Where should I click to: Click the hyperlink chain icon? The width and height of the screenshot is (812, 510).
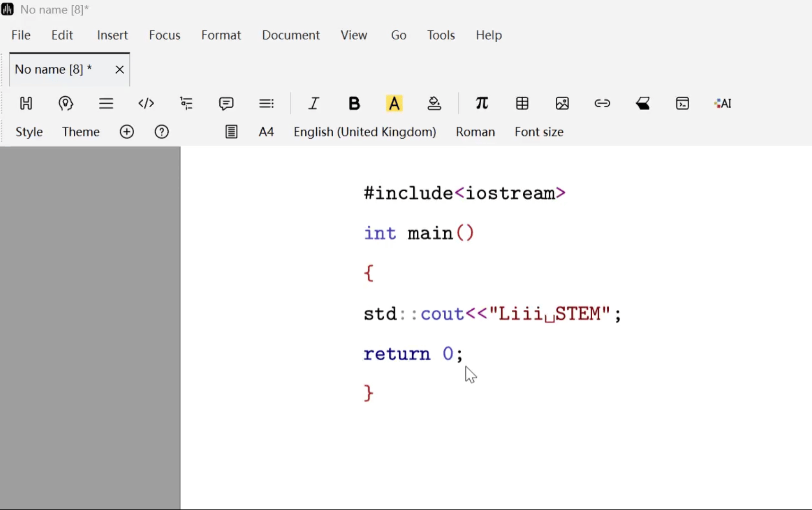(x=602, y=103)
